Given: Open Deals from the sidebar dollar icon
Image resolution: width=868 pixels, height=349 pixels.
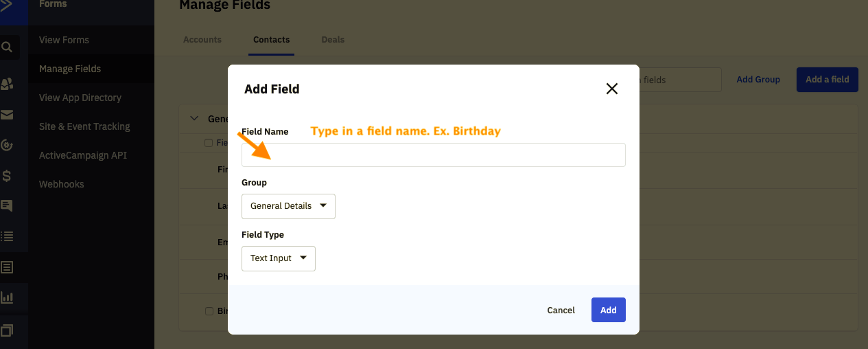Looking at the screenshot, I should coord(7,176).
